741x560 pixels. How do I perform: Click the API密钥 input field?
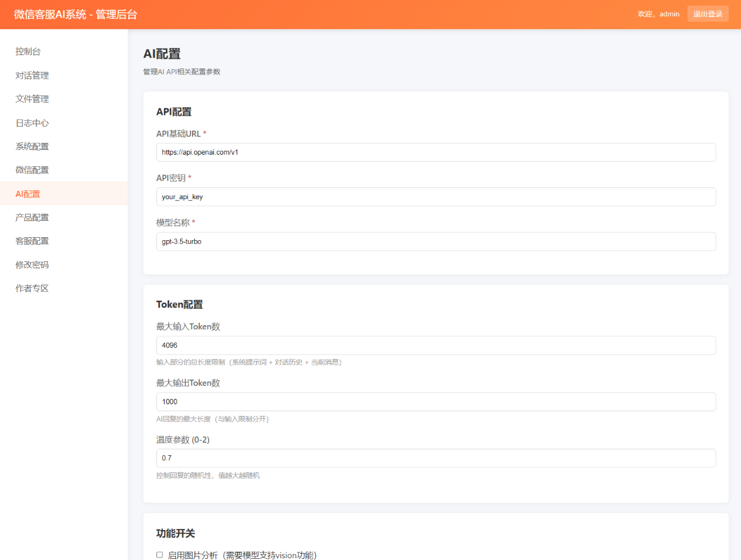pyautogui.click(x=435, y=197)
